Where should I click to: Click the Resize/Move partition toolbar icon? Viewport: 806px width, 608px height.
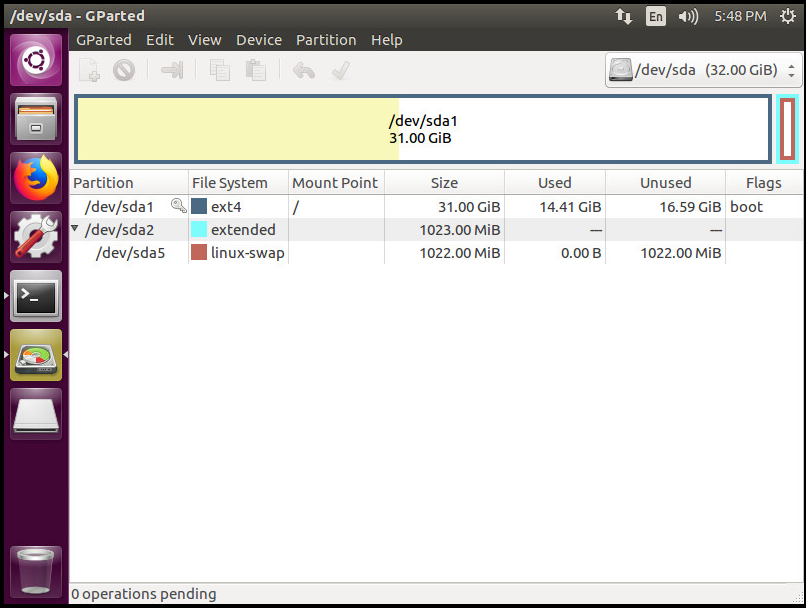tap(172, 70)
